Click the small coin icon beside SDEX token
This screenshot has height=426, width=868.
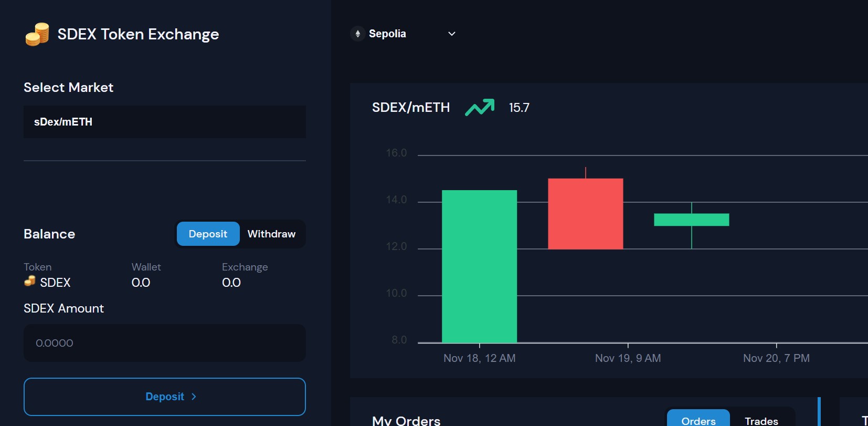[30, 282]
